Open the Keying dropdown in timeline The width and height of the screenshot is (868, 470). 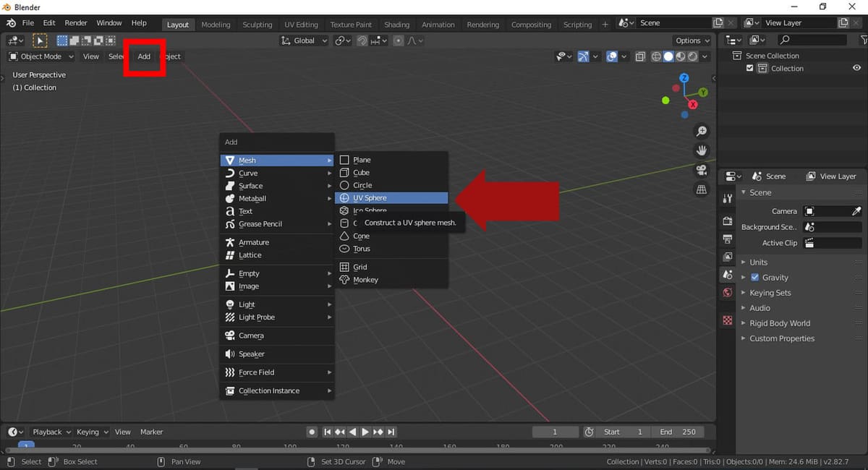click(x=93, y=432)
